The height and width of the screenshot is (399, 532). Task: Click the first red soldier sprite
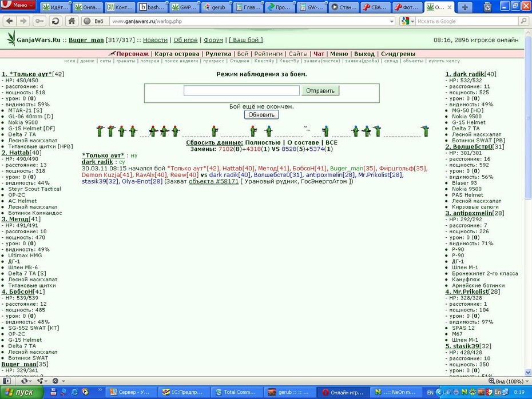[x=100, y=131]
